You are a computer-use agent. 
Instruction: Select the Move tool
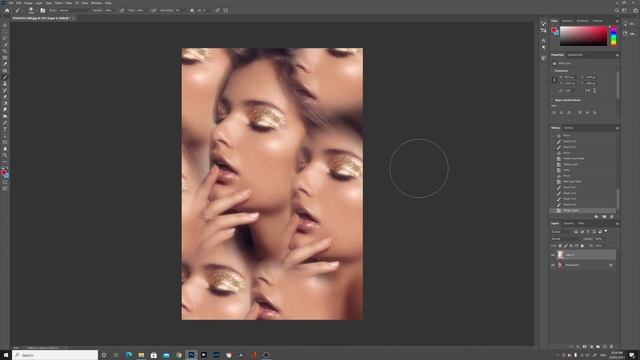tap(5, 25)
